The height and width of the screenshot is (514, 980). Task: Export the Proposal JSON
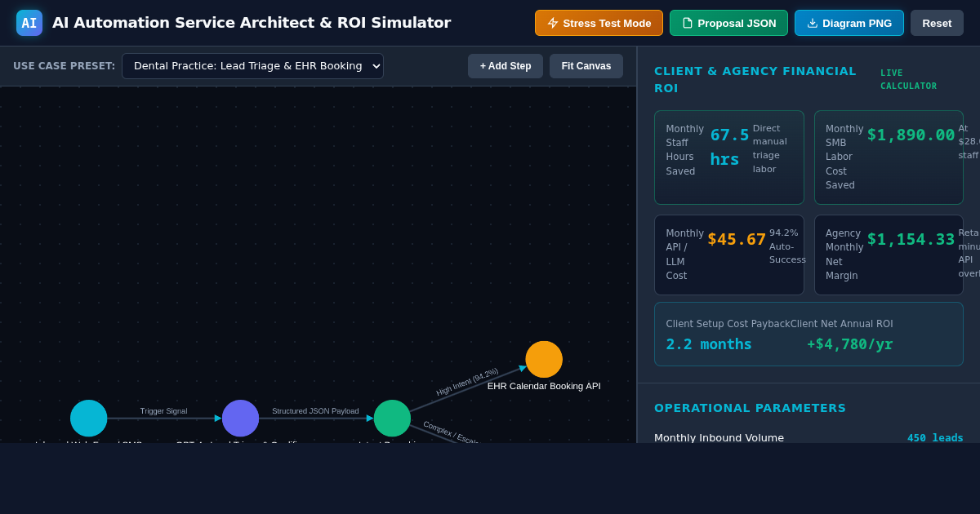pyautogui.click(x=728, y=23)
